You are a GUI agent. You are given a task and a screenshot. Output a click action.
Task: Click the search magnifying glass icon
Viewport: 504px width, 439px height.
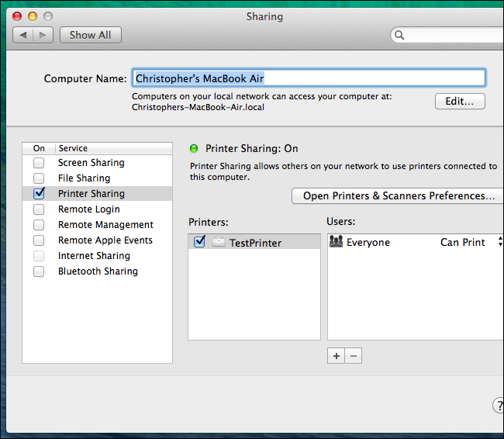399,35
